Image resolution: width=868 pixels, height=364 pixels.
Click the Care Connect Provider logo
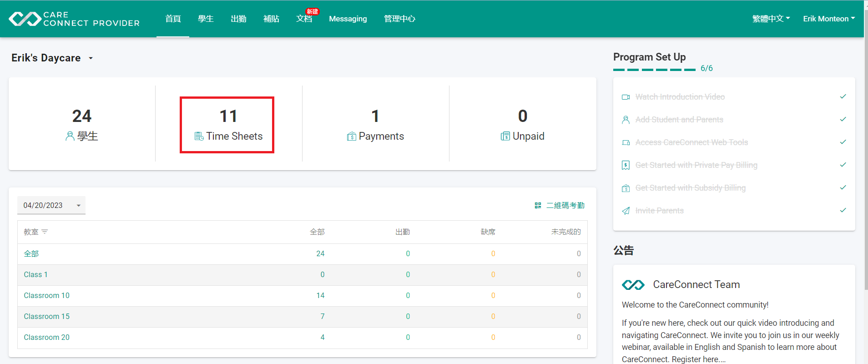point(74,19)
